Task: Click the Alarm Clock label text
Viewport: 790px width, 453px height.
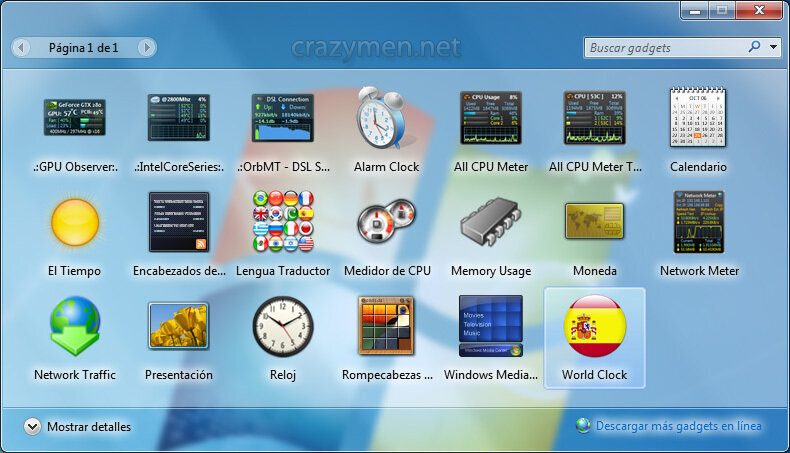Action: point(386,167)
